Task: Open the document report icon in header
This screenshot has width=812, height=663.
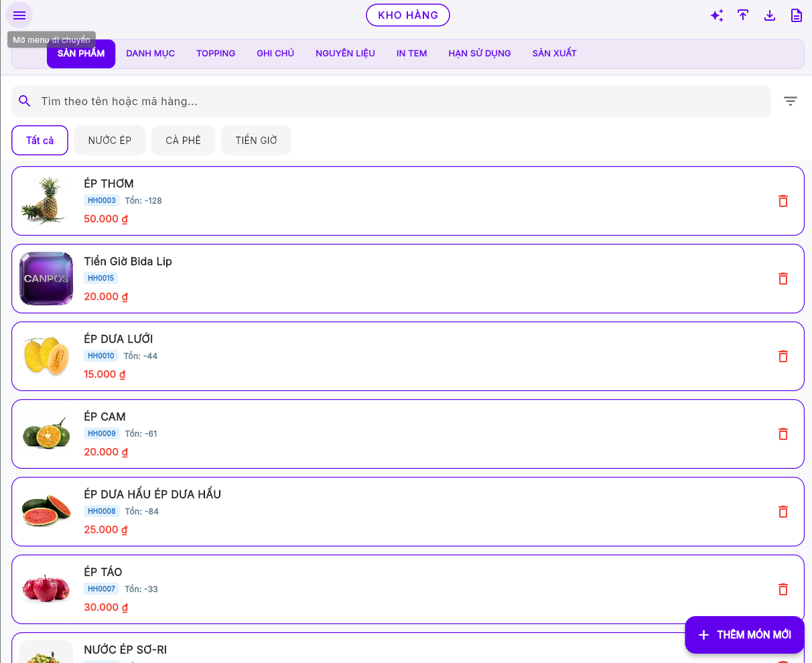Action: (x=797, y=15)
